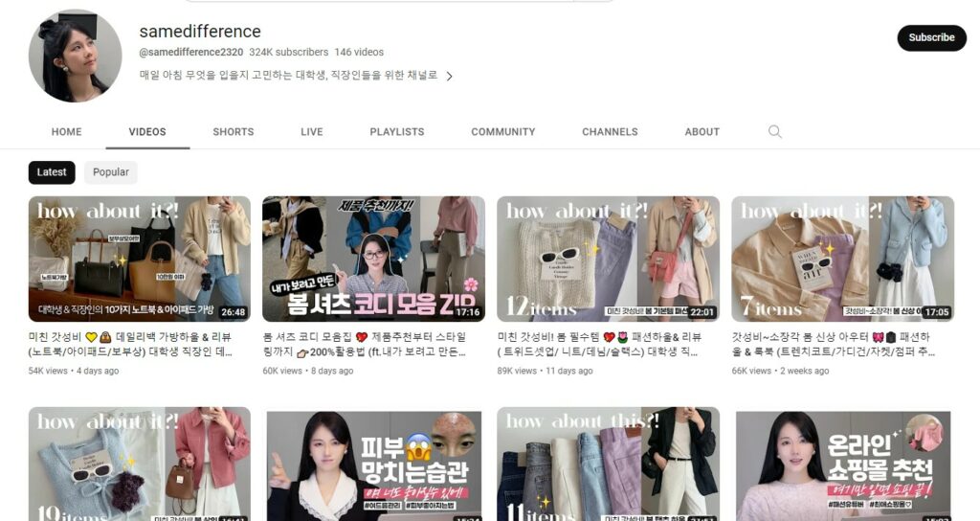980x521 pixels.
Task: Click the '324K subscribers' text
Action: click(289, 53)
